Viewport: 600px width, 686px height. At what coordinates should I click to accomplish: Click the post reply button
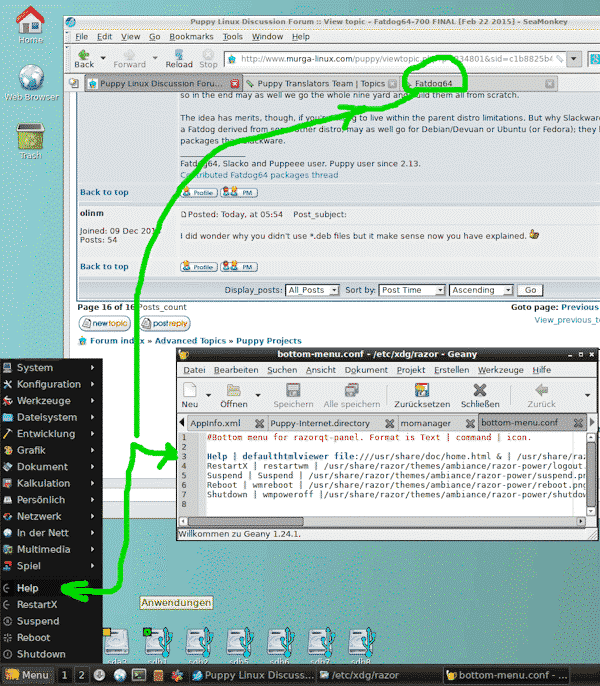pos(165,323)
